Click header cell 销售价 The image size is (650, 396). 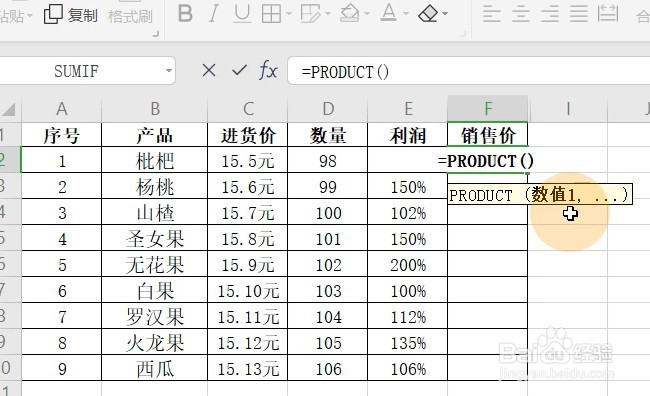(x=488, y=135)
